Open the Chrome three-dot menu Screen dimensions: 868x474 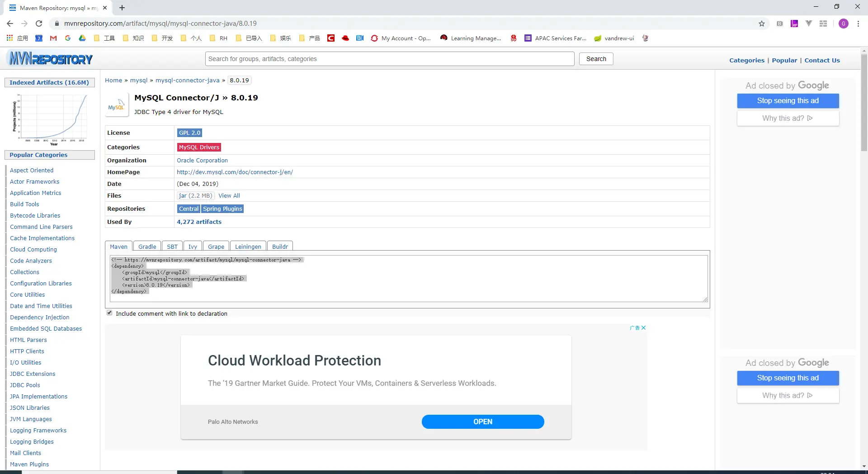[x=858, y=24]
